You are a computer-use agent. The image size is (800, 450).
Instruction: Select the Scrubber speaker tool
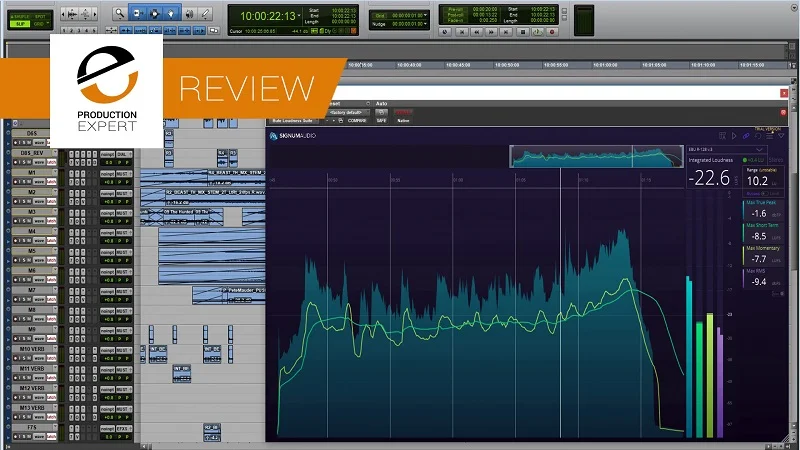(189, 14)
